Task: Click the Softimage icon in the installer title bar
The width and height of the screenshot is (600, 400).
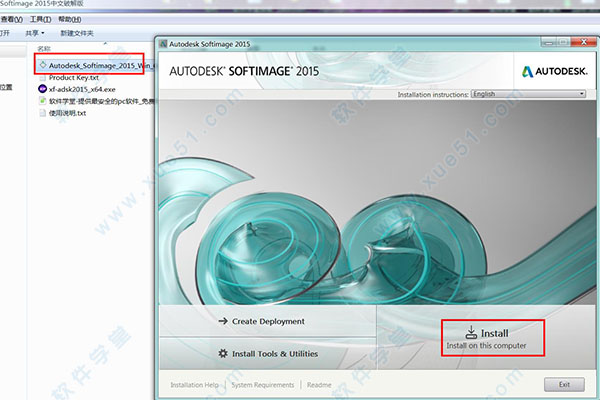Action: coord(163,44)
